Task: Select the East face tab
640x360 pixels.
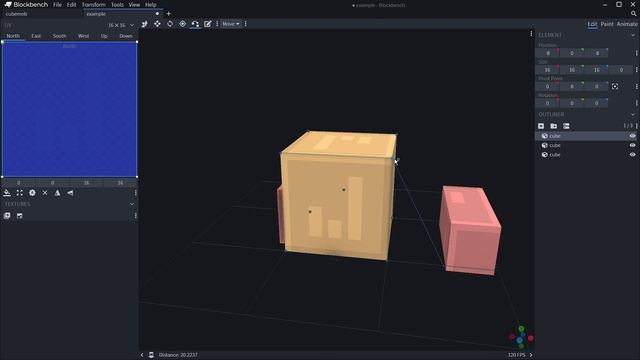Action: pyautogui.click(x=36, y=36)
